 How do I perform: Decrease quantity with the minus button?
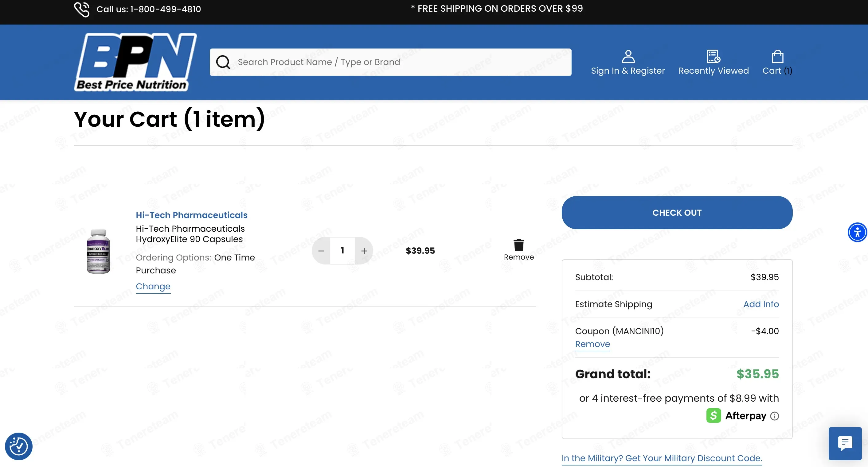coord(321,251)
